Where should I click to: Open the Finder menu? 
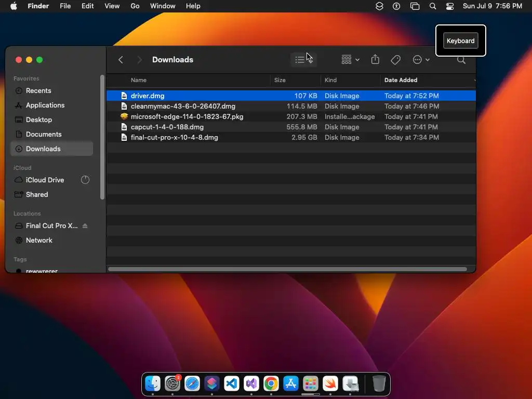coord(38,6)
